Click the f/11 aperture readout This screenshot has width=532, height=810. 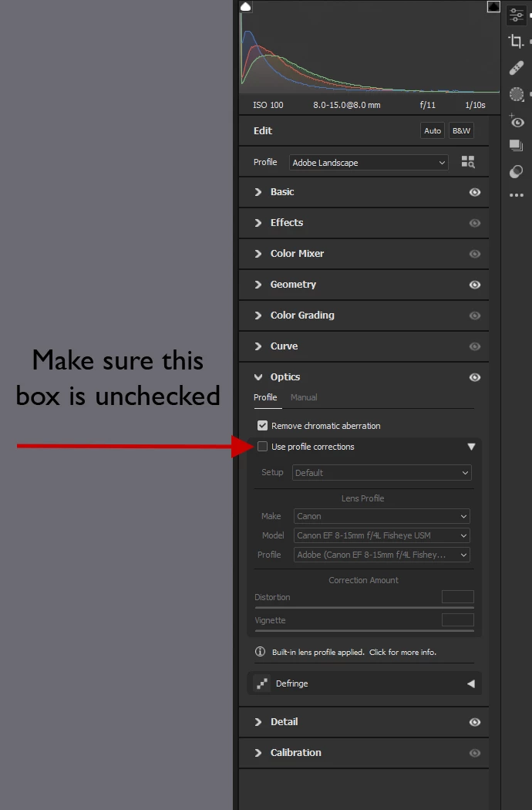(x=428, y=105)
